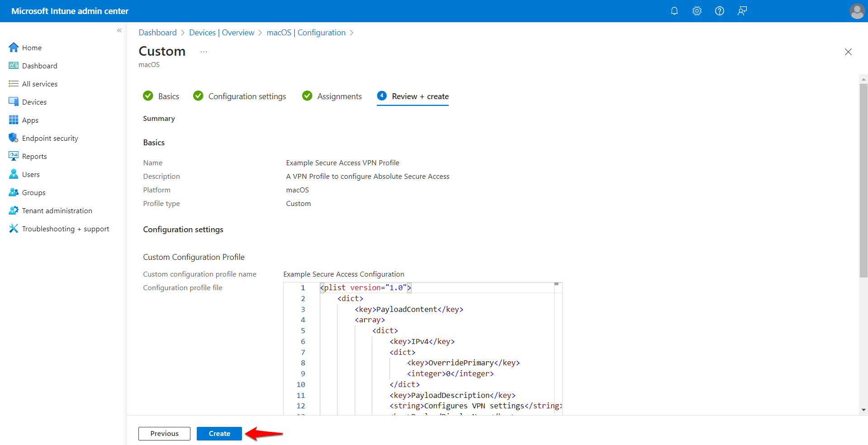Switch to Configuration settings step tab
868x445 pixels.
239,96
